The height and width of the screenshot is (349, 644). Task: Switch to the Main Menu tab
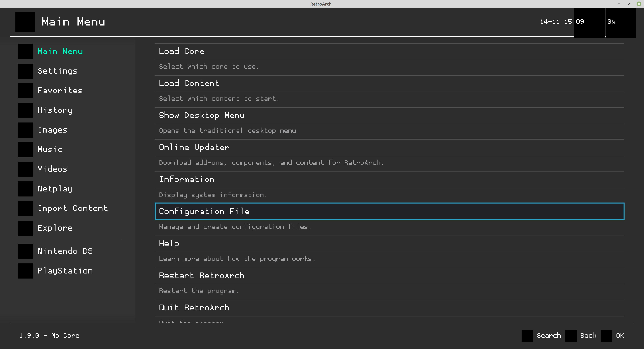(x=60, y=51)
